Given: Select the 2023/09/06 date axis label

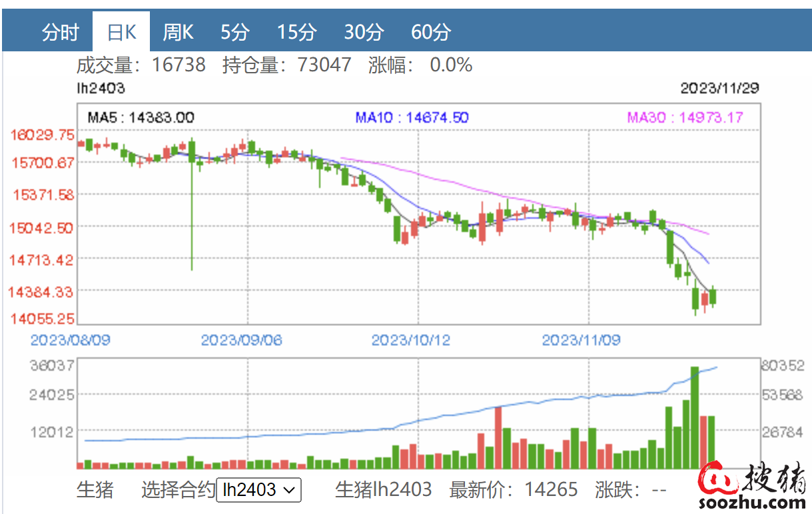Looking at the screenshot, I should click(241, 340).
